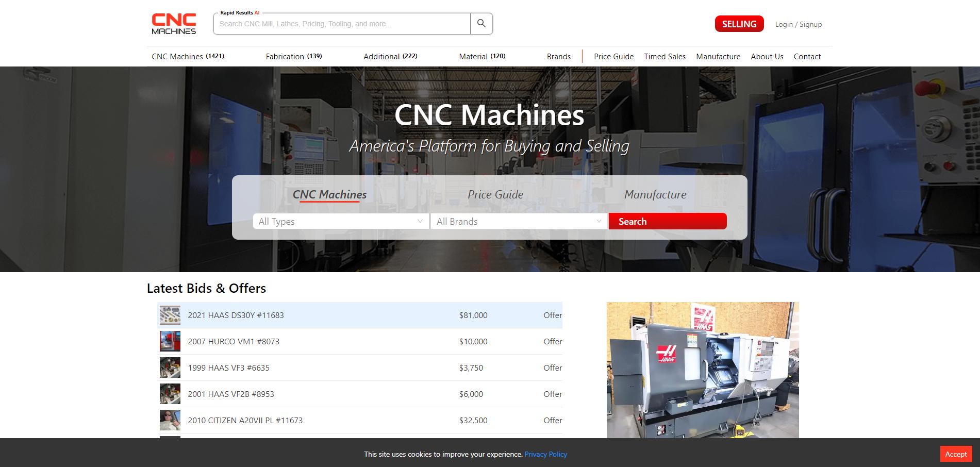Switch to the Manufacture search tab
980x467 pixels.
click(655, 194)
